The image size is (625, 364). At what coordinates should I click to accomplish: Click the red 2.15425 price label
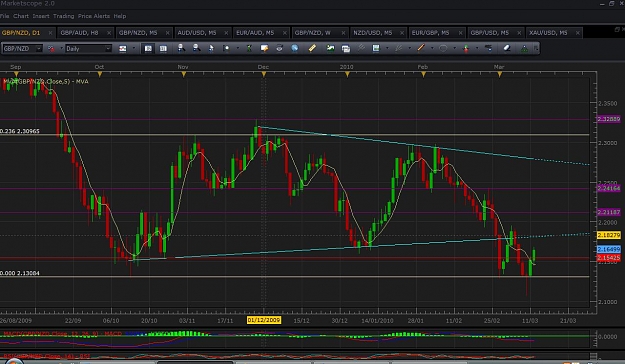pos(609,258)
